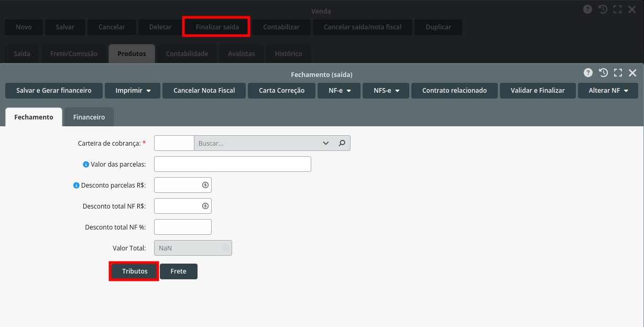Open Avalistas tab in Venda window

tap(242, 53)
